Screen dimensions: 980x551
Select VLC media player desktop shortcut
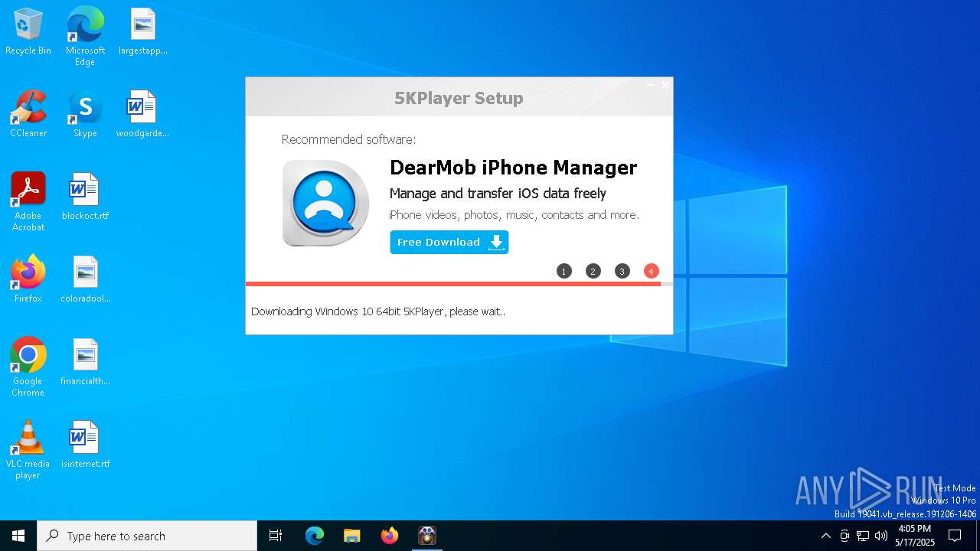[x=28, y=450]
